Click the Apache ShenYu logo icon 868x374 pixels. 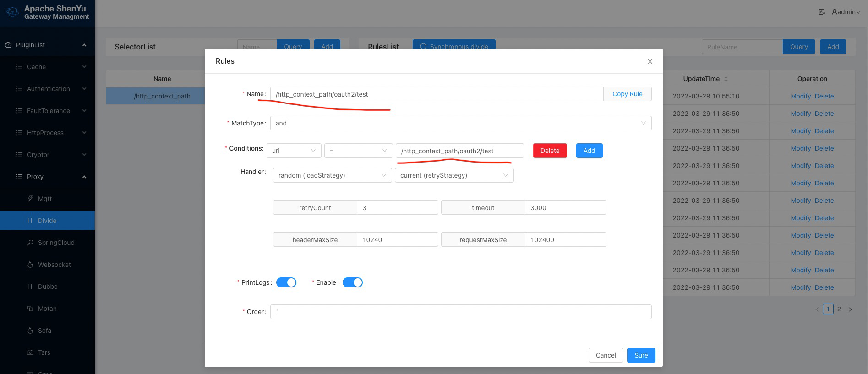12,12
